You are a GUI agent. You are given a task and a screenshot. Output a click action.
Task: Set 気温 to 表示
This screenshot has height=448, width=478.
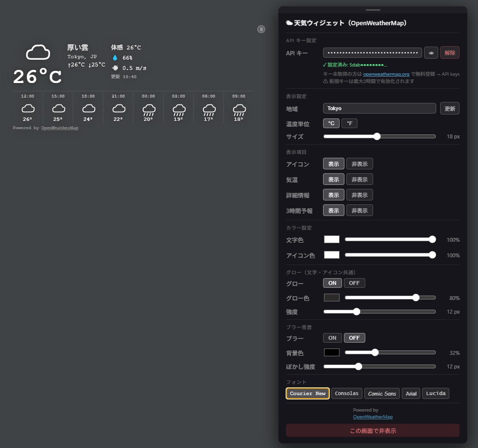pyautogui.click(x=334, y=180)
